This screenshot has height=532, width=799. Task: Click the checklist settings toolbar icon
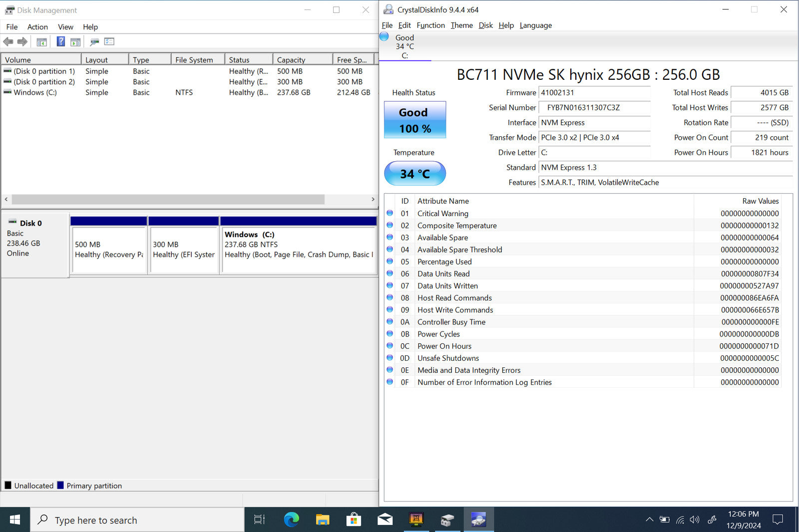coord(109,42)
